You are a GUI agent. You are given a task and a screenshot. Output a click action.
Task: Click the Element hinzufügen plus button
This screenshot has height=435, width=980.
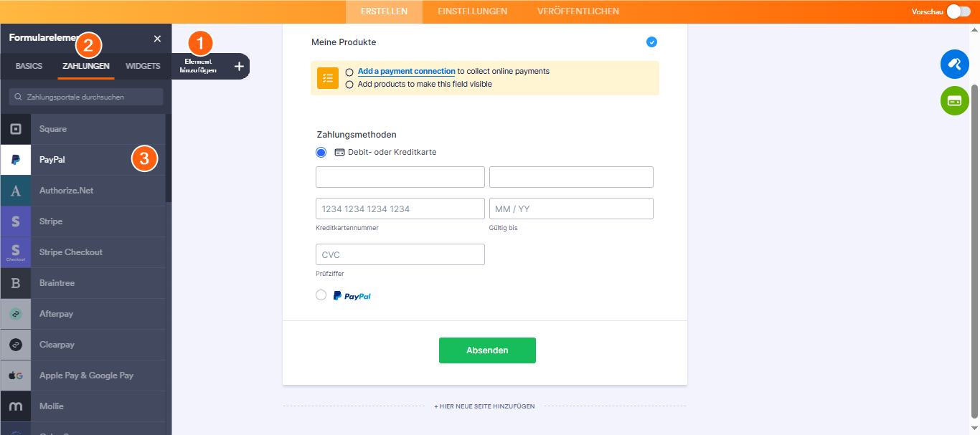tap(239, 67)
